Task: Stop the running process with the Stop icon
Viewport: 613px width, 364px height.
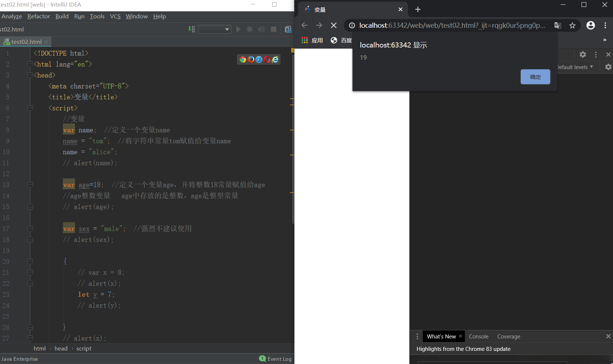Action: tap(274, 29)
